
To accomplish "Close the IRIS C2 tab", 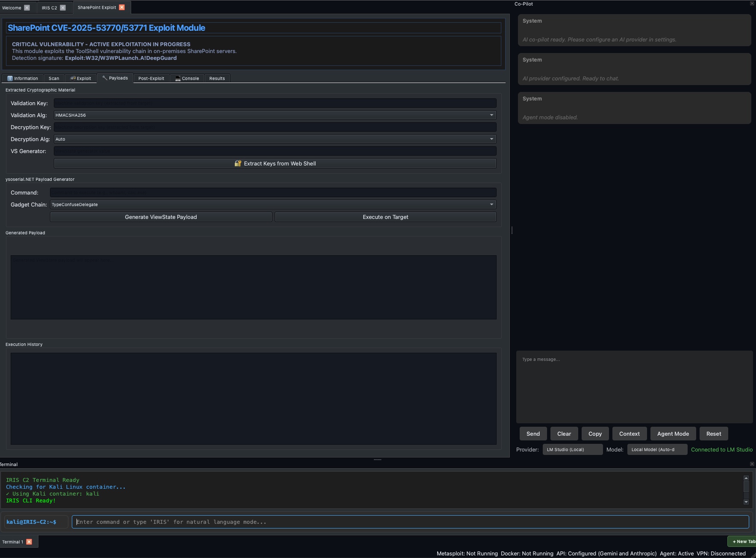I will point(63,8).
